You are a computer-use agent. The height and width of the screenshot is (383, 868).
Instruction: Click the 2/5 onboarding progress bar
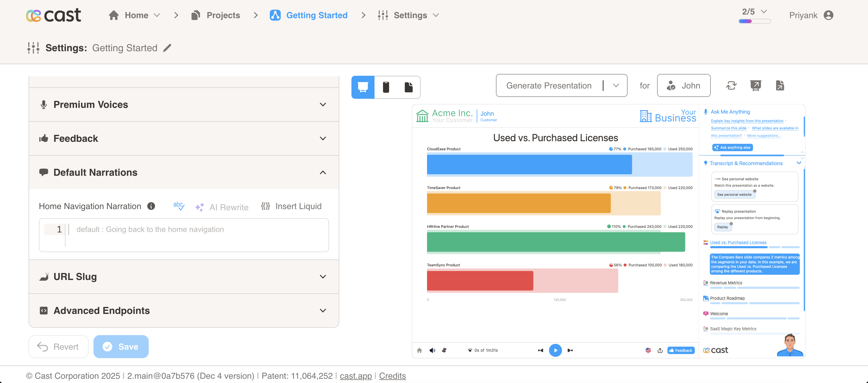pyautogui.click(x=754, y=21)
